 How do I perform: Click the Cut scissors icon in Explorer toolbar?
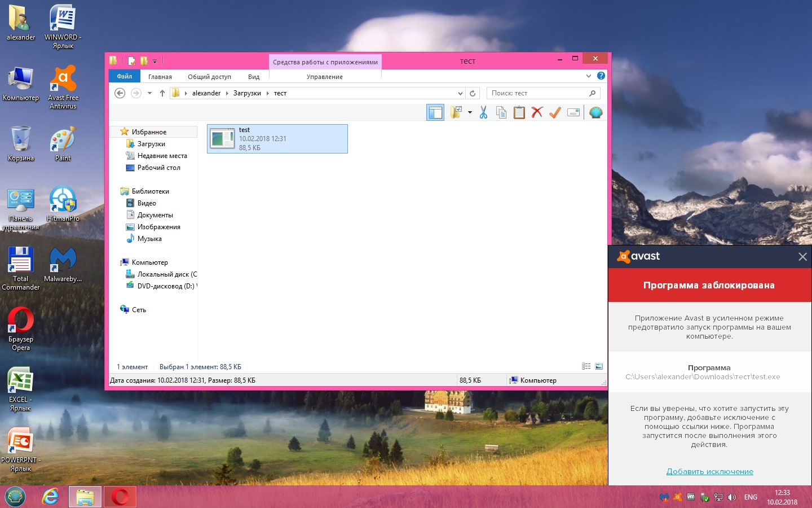[x=483, y=112]
